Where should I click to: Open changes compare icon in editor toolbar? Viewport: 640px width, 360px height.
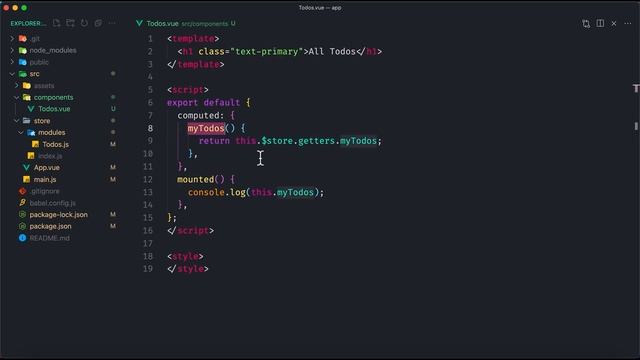(586, 24)
